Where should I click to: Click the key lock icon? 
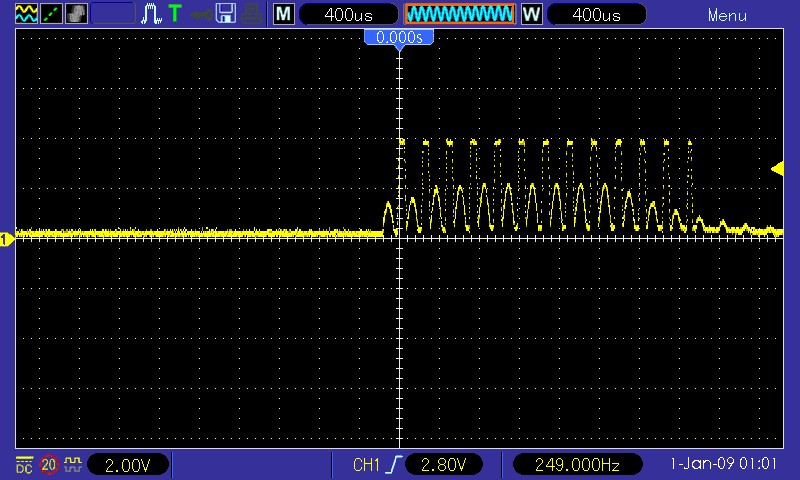point(201,14)
